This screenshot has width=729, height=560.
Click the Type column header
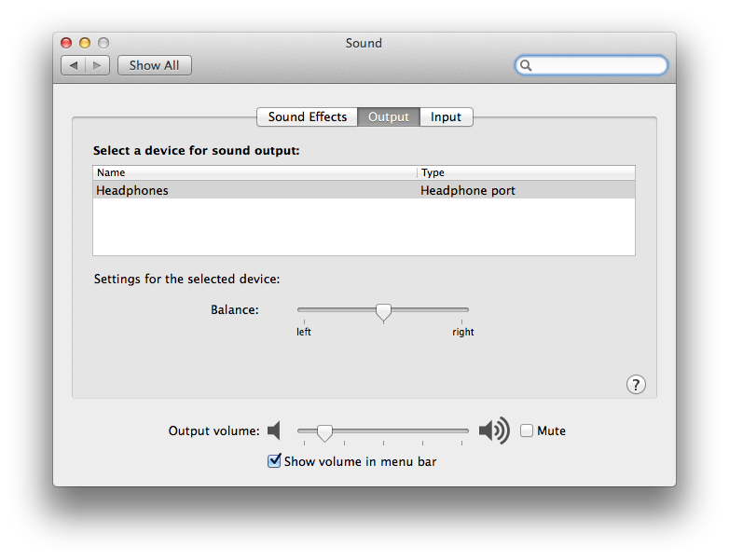tap(527, 172)
